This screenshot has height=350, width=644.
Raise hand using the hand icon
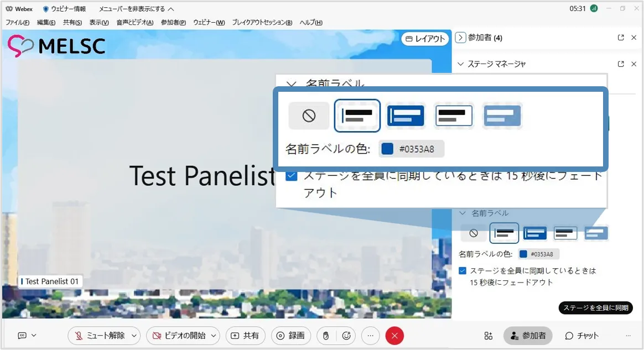pyautogui.click(x=326, y=336)
